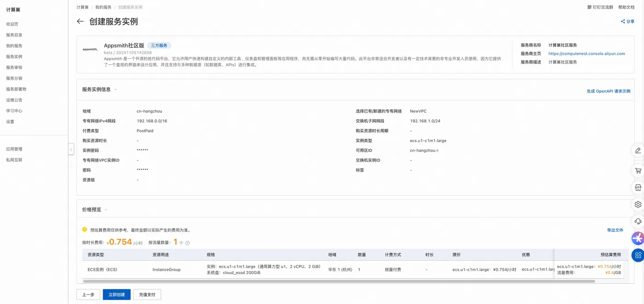Select the cn-hangzhou region value
Screen dimensions: 644x304
click(149, 111)
